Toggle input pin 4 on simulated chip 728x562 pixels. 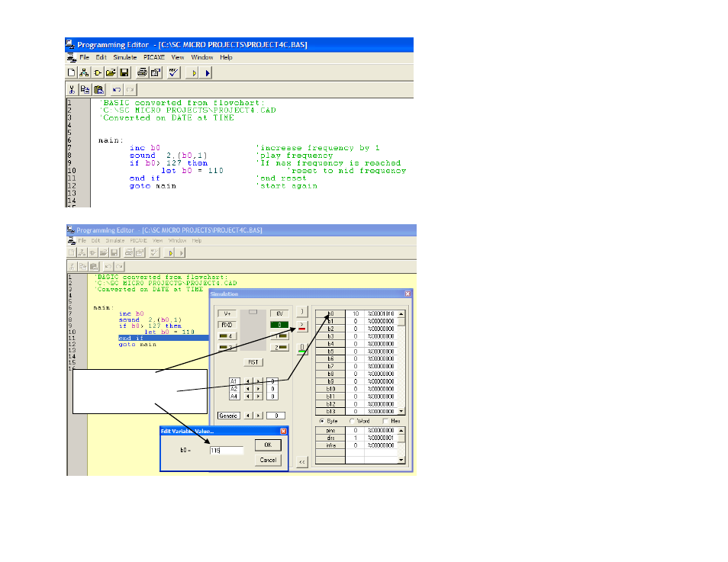coord(227,336)
